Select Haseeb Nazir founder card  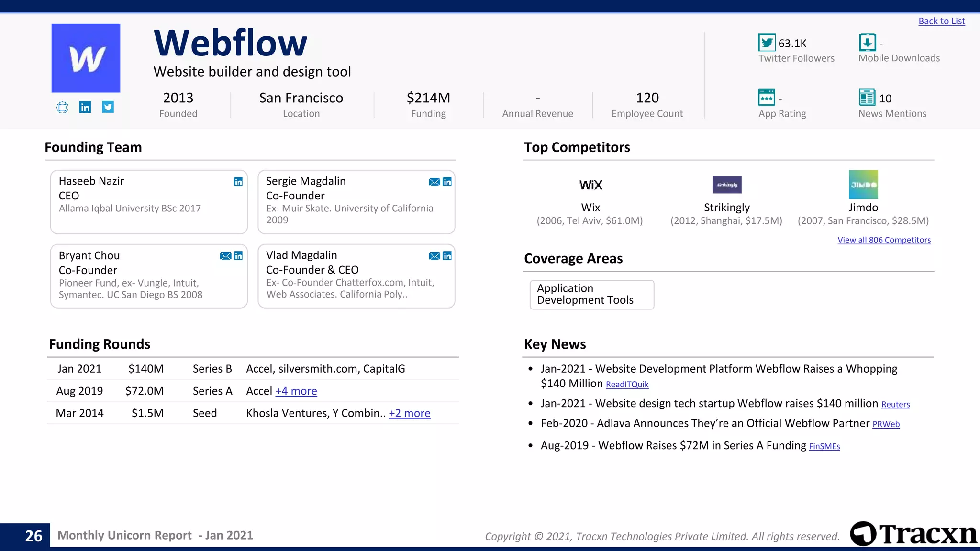click(149, 202)
